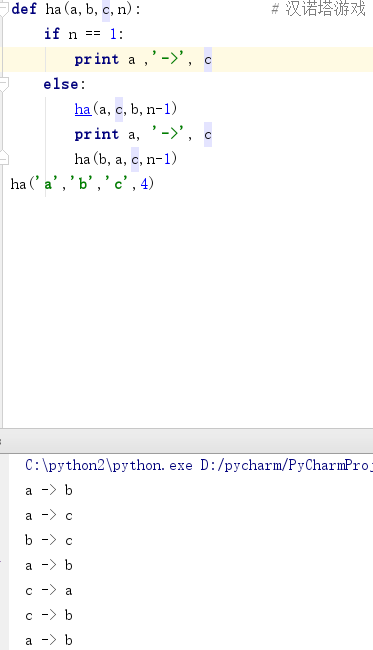Click the first output line a -> b
The image size is (373, 650).
pos(49,490)
